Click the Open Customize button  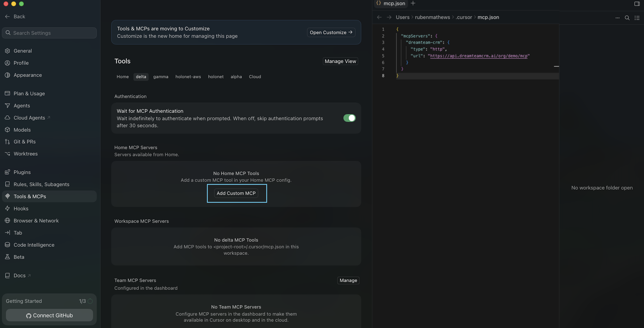click(x=331, y=32)
